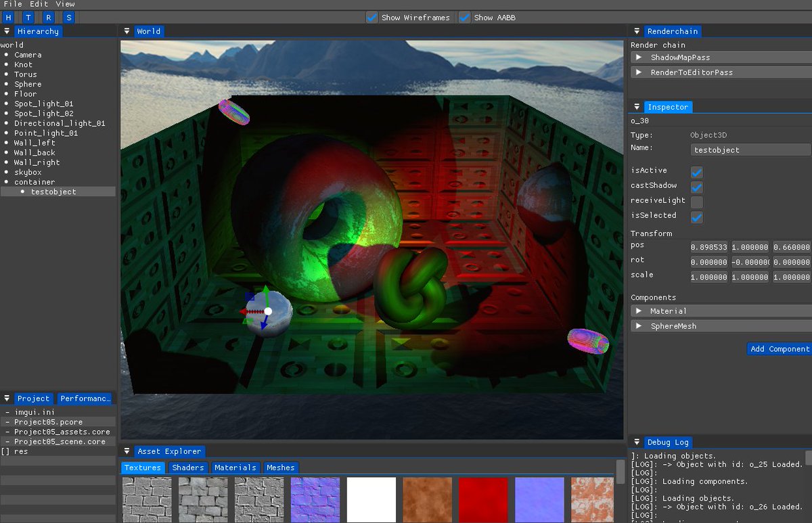Open the Materials tab in Asset Explorer
The width and height of the screenshot is (812, 523).
tap(235, 468)
